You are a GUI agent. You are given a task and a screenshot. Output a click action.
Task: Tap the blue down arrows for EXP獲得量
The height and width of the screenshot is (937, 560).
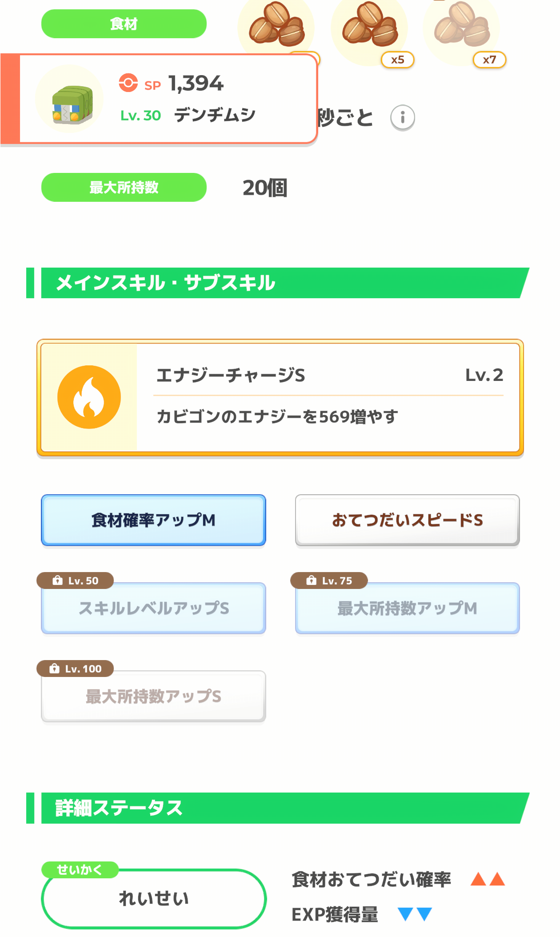(x=415, y=914)
